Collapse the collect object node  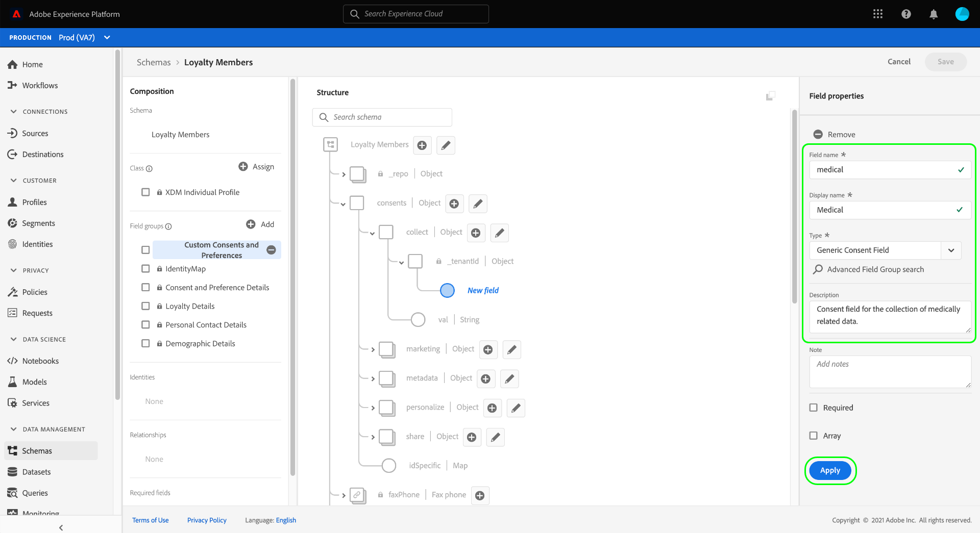(x=373, y=234)
